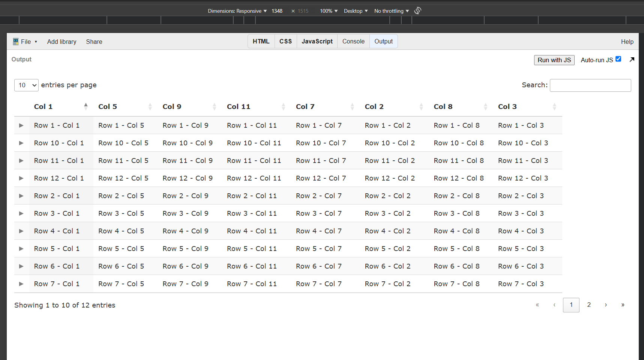Go to the next page arrow
The height and width of the screenshot is (360, 644).
tap(606, 305)
